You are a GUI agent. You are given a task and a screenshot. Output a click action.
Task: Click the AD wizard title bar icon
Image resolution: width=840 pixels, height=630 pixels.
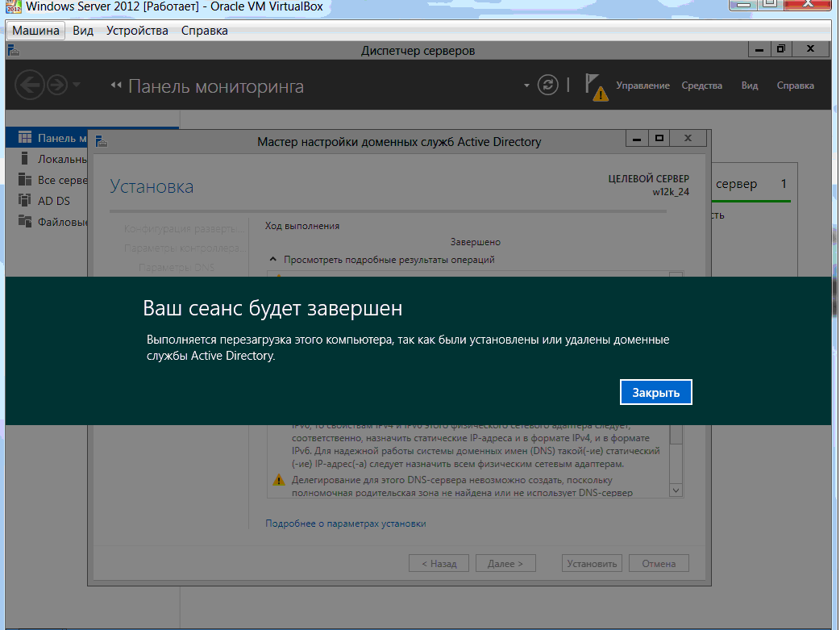pyautogui.click(x=102, y=141)
